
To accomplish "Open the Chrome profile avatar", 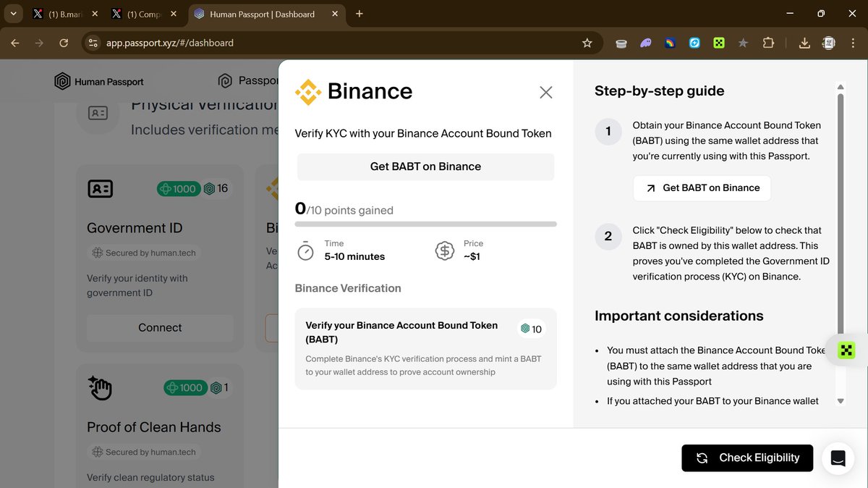I will point(829,43).
